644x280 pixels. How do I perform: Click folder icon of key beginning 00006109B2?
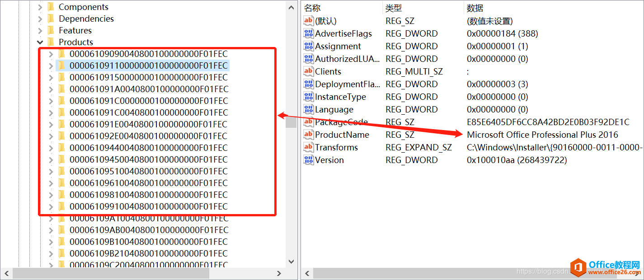tap(62, 253)
